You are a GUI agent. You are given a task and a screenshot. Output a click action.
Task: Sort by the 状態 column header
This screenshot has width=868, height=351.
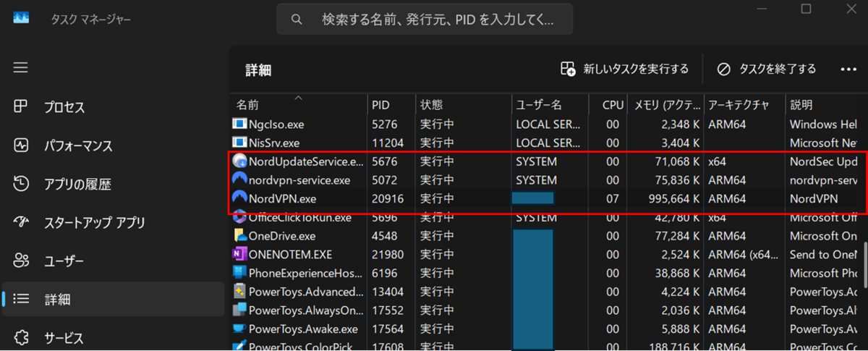click(x=463, y=105)
